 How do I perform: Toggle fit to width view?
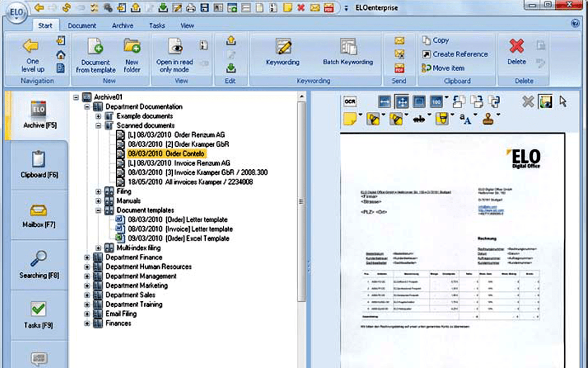tap(385, 102)
